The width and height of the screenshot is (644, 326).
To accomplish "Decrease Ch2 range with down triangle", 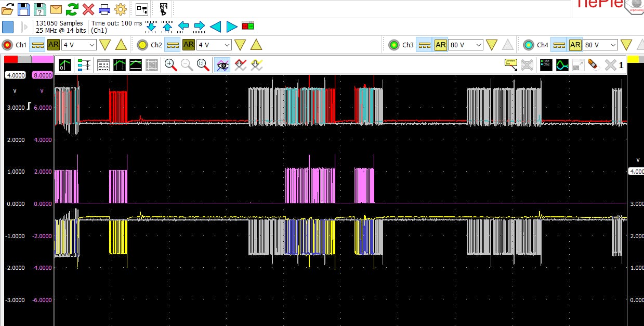I will [x=240, y=45].
